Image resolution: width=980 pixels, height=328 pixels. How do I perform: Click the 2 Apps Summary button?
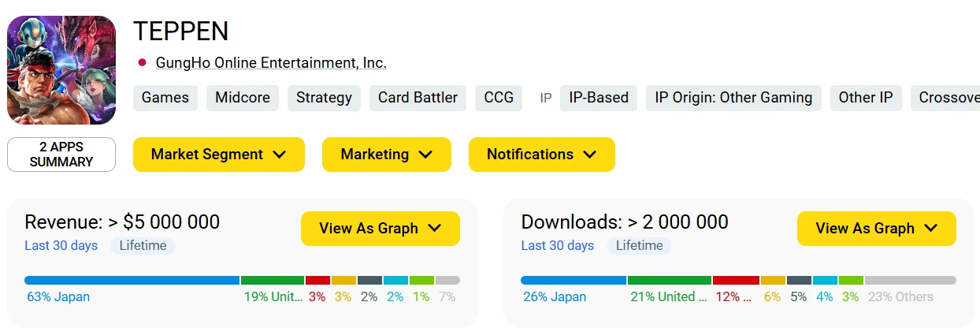click(x=61, y=155)
